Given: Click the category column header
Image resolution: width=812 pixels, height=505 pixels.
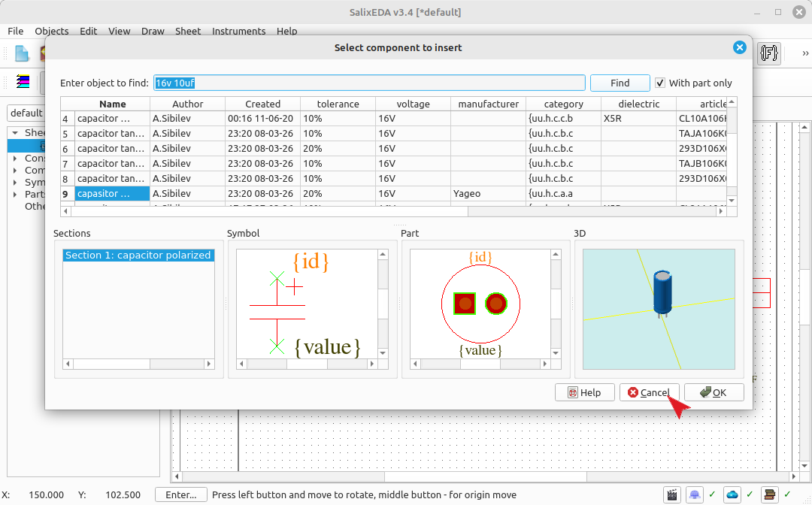Looking at the screenshot, I should point(563,104).
